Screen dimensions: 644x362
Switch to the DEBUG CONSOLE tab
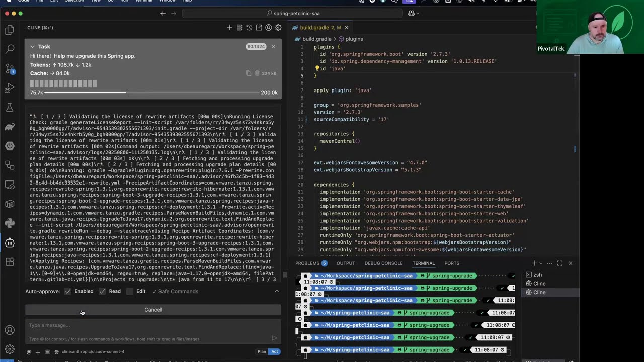[383, 263]
